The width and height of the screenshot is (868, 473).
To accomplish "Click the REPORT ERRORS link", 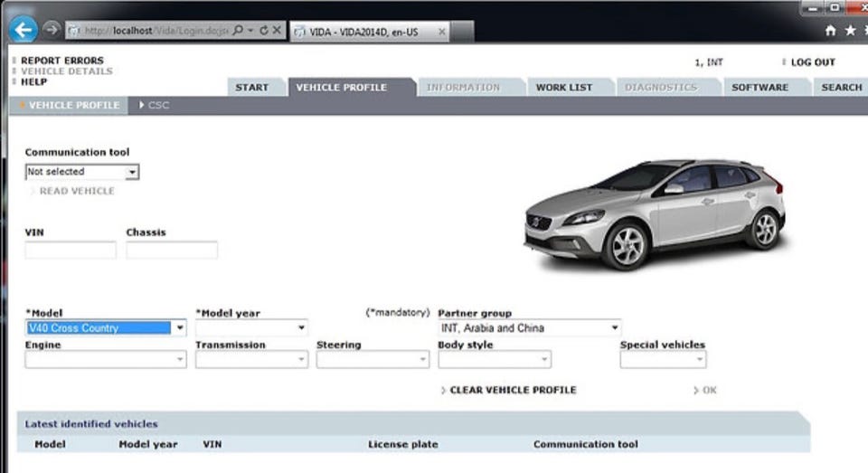I will [x=62, y=61].
